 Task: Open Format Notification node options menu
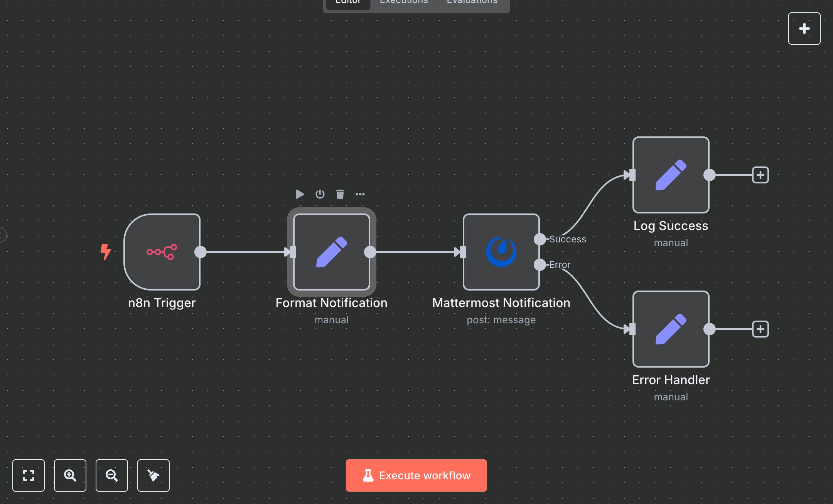point(360,194)
